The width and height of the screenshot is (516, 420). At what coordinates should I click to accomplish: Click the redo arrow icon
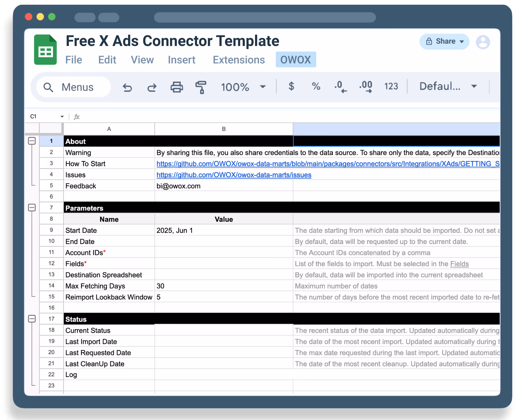(x=152, y=87)
